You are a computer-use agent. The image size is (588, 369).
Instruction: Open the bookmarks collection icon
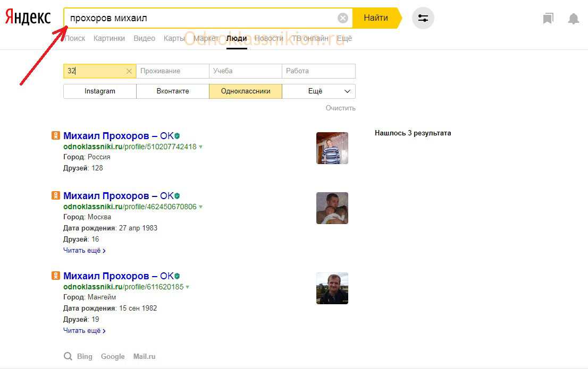point(548,19)
